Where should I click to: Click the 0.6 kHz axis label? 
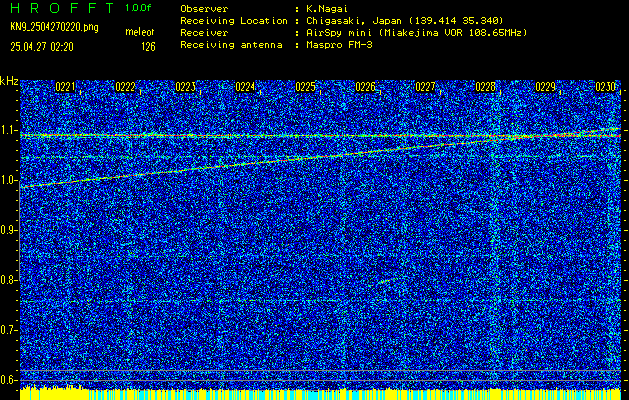8,380
